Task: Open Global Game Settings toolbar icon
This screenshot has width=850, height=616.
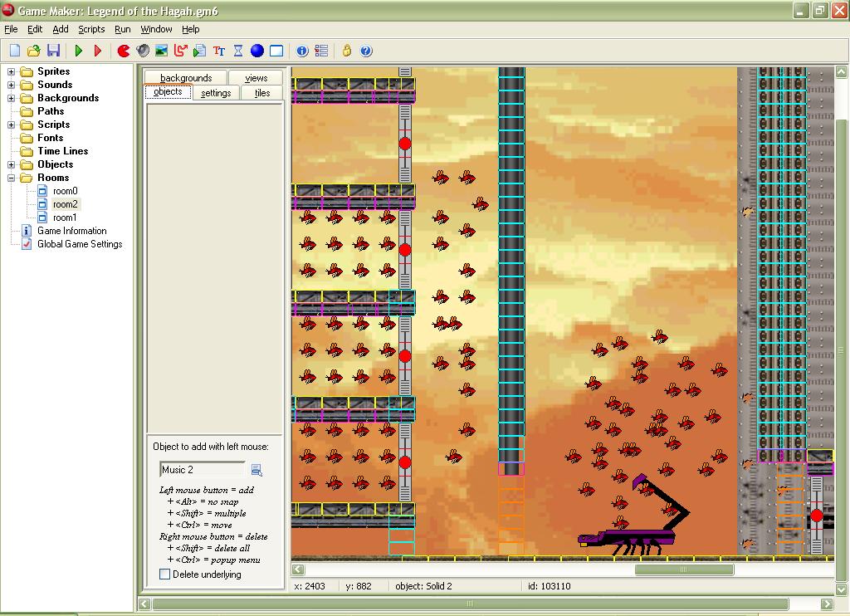Action: (321, 51)
